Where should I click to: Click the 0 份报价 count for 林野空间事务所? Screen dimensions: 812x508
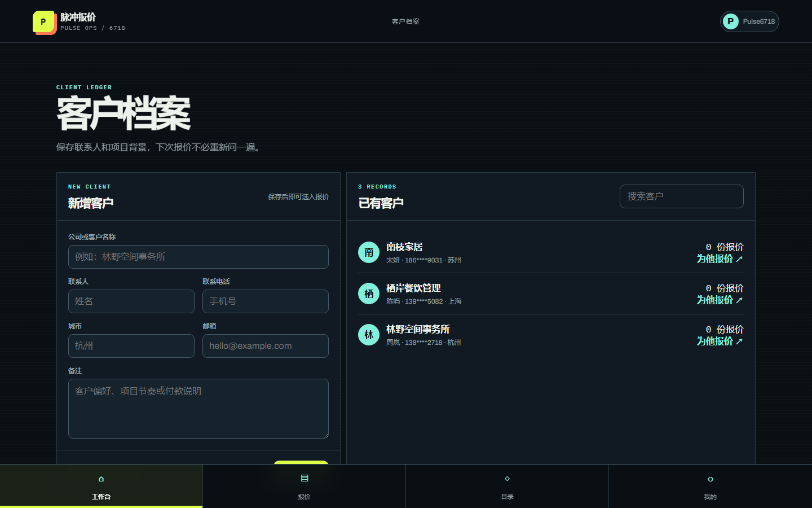point(725,329)
